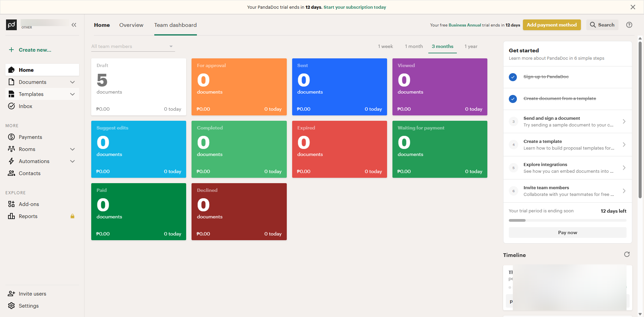Viewport: 644px width, 317px height.
Task: Collapse the sidebar with double-chevron icon
Action: 74,25
